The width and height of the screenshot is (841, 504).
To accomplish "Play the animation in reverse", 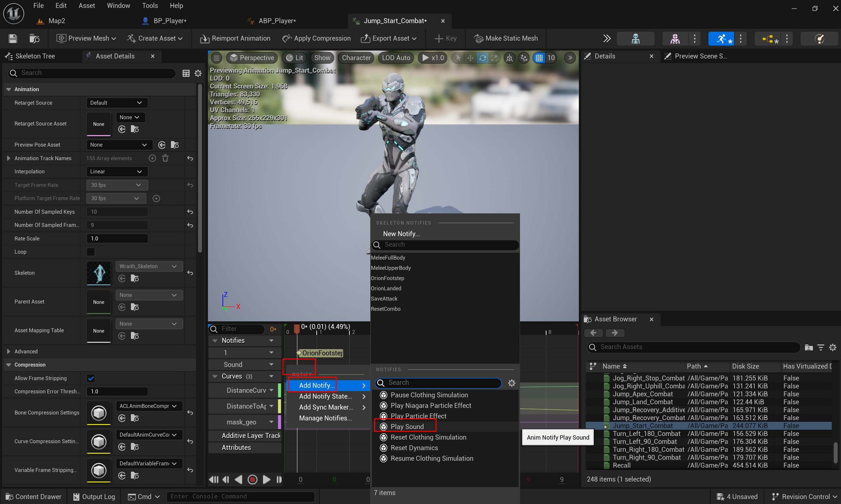I will (239, 479).
